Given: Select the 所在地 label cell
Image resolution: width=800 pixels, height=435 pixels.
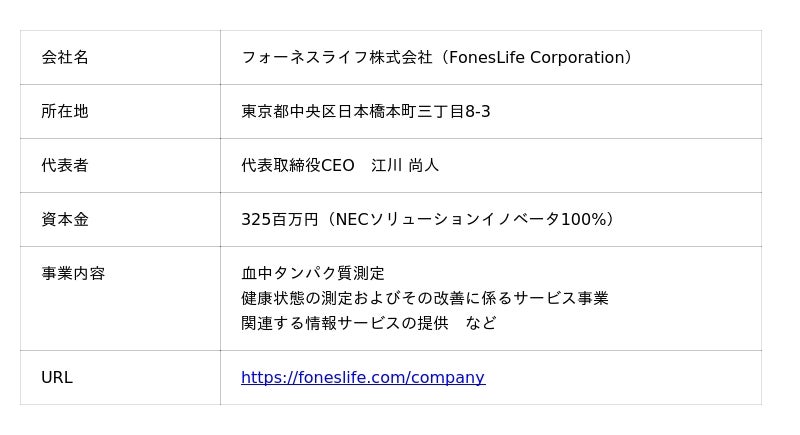Looking at the screenshot, I should click(x=65, y=112).
